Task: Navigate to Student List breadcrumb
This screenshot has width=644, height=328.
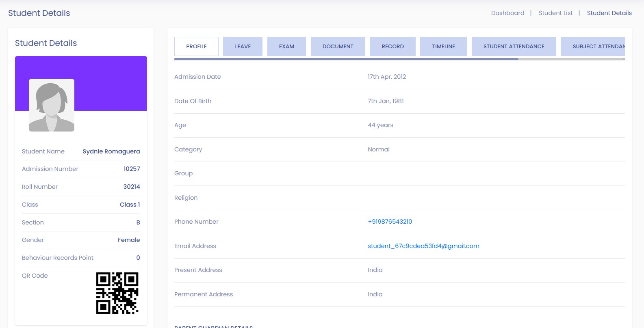Action: pyautogui.click(x=555, y=13)
